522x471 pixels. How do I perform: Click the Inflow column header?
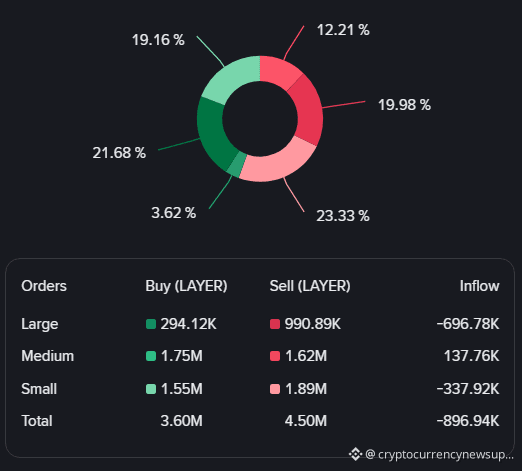click(x=479, y=286)
